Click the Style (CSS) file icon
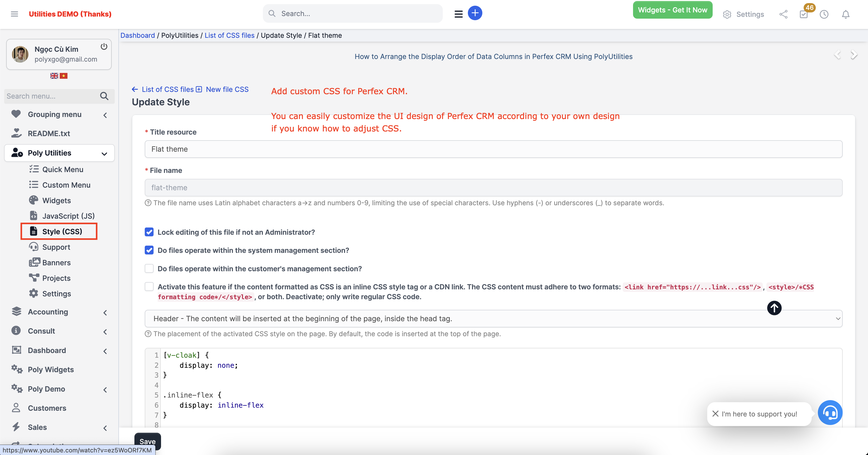This screenshot has height=455, width=868. tap(33, 231)
